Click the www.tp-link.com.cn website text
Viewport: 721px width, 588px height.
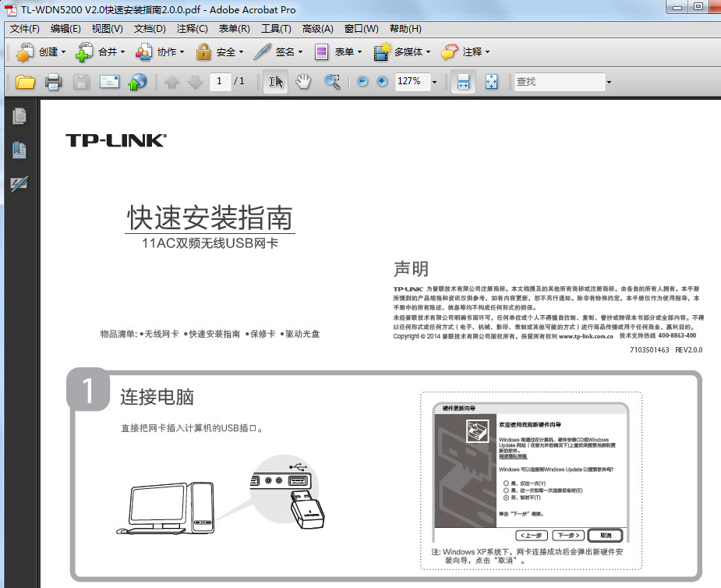coord(586,336)
